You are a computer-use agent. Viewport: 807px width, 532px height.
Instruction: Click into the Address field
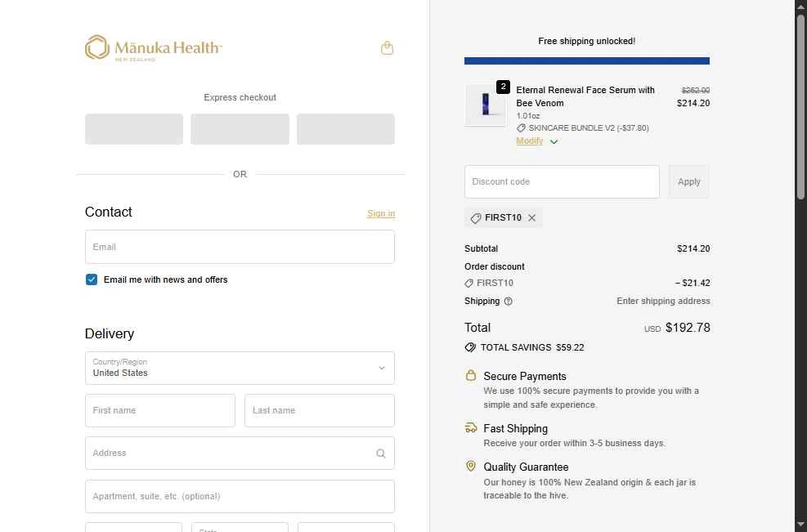point(240,454)
